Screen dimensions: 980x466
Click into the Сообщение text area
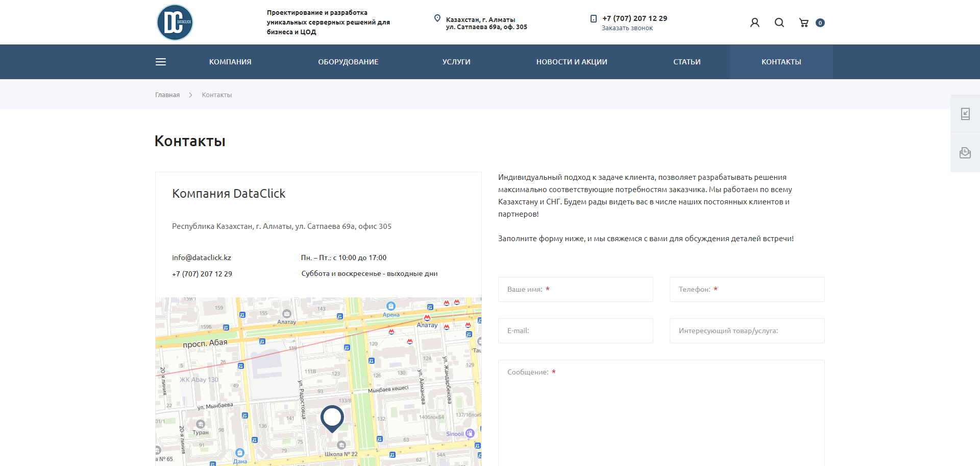point(661,413)
